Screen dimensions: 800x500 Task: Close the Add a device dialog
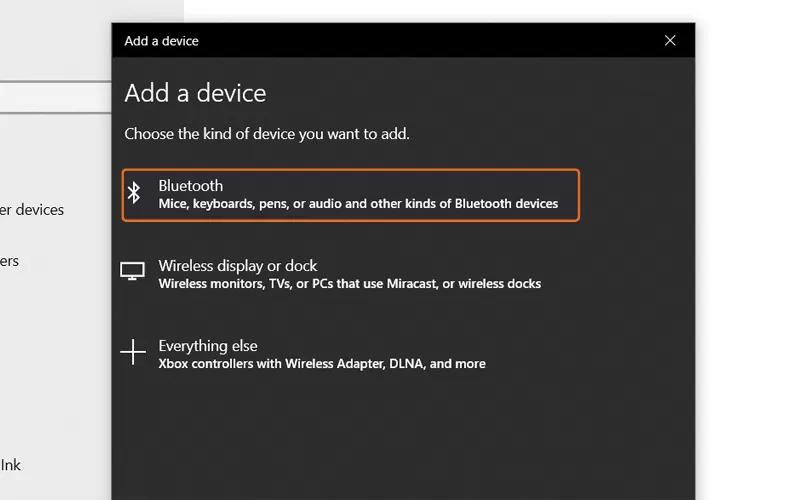coord(670,41)
